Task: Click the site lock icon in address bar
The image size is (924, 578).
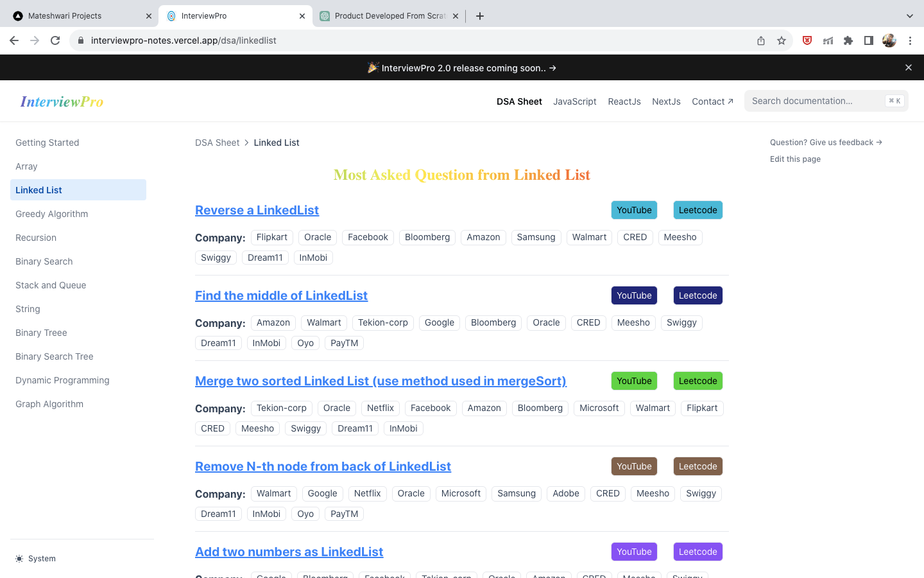Action: click(81, 40)
